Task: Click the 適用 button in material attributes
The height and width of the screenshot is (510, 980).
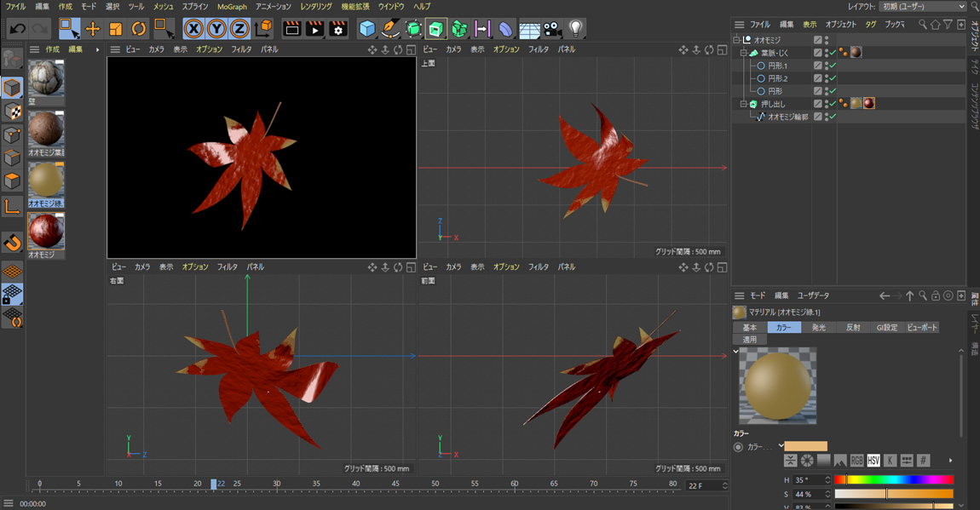Action: pyautogui.click(x=749, y=339)
